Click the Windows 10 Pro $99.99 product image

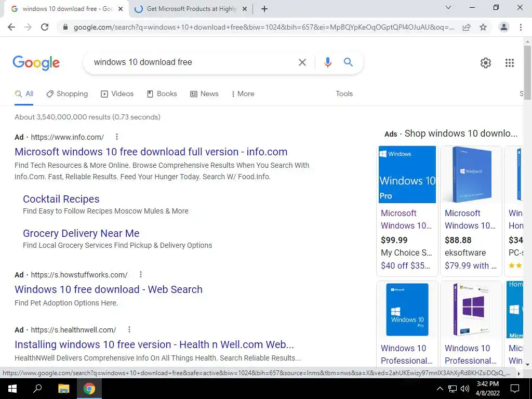pos(407,175)
